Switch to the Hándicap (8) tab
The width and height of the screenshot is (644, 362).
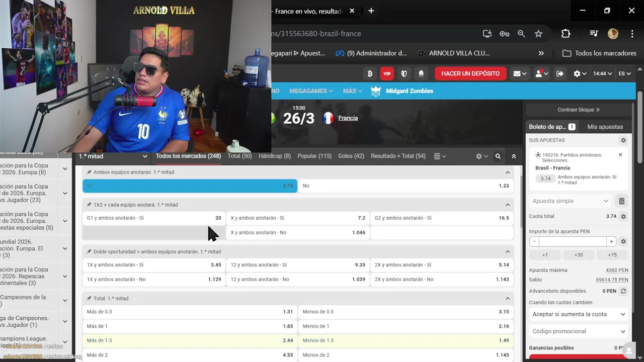point(275,156)
